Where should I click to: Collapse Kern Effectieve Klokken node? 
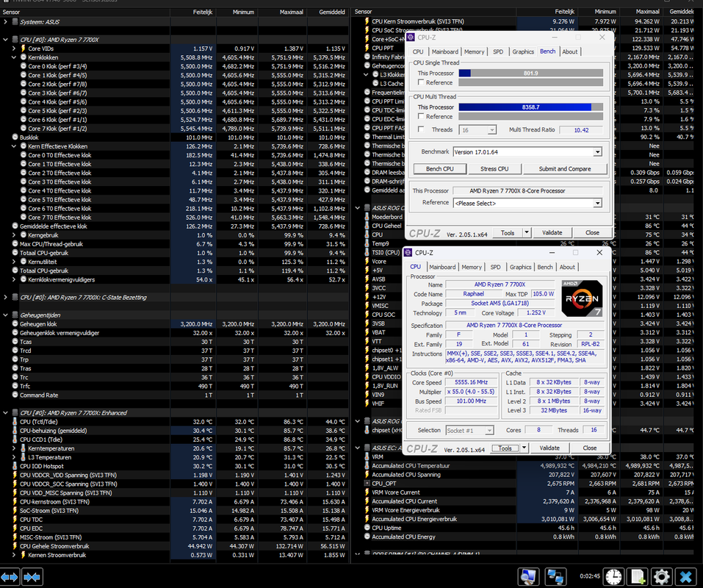[14, 146]
